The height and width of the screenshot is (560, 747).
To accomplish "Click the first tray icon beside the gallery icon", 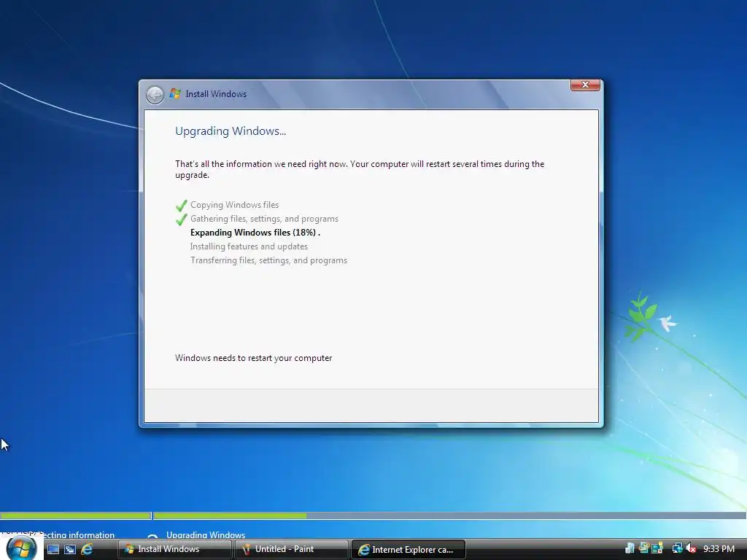I will [630, 548].
